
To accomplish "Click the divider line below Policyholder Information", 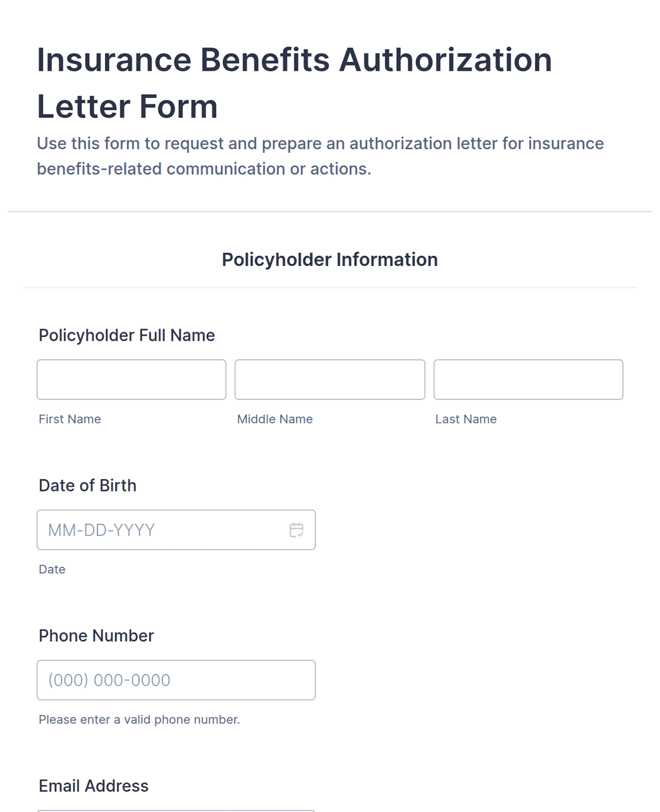I will point(329,288).
